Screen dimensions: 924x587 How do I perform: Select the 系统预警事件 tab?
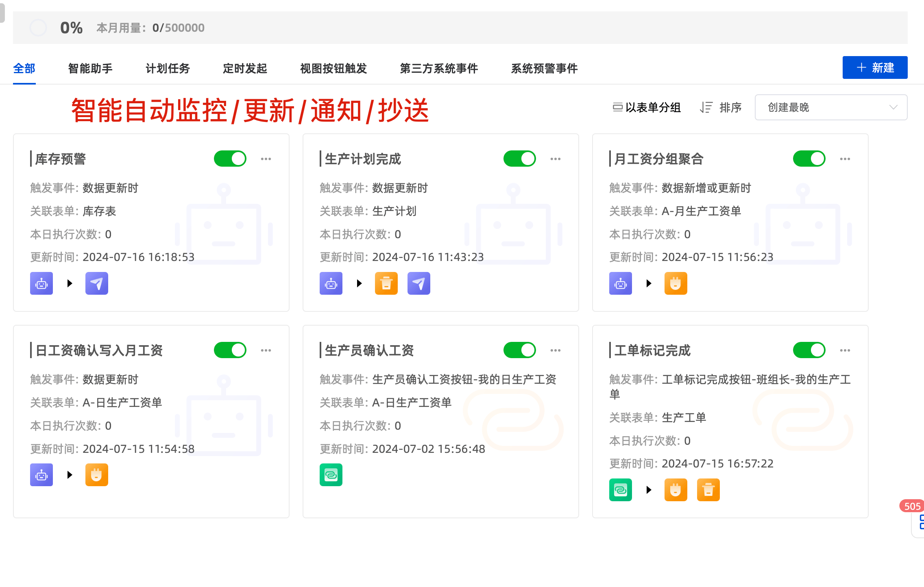[544, 68]
